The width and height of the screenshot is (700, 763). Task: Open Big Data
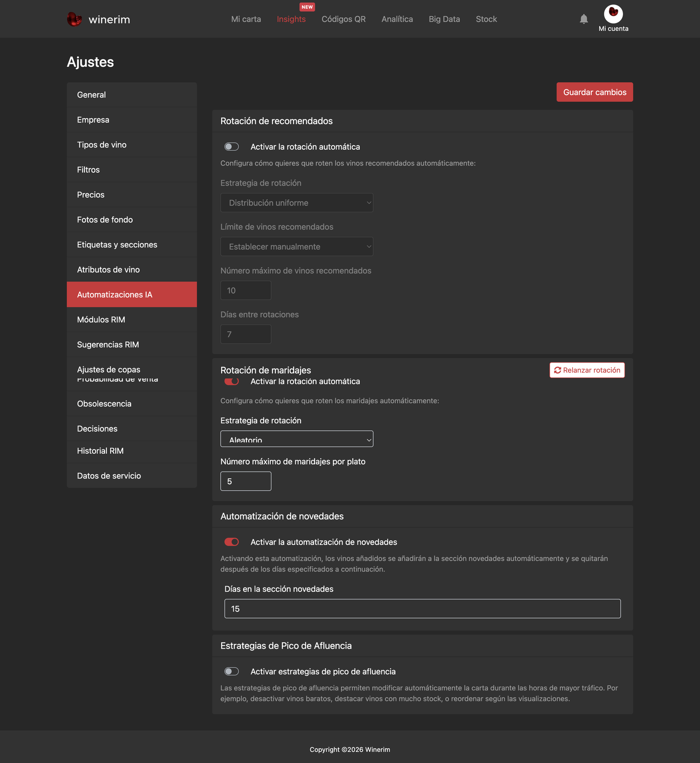tap(444, 19)
